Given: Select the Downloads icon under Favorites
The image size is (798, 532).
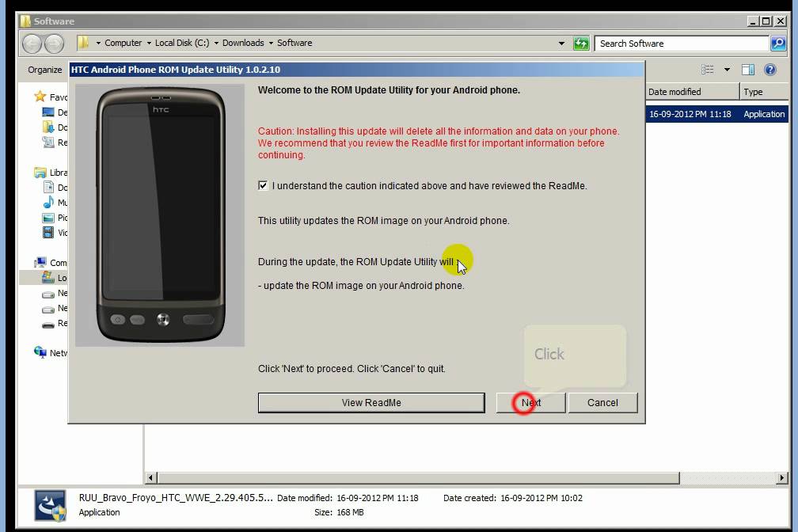Looking at the screenshot, I should click(x=48, y=127).
